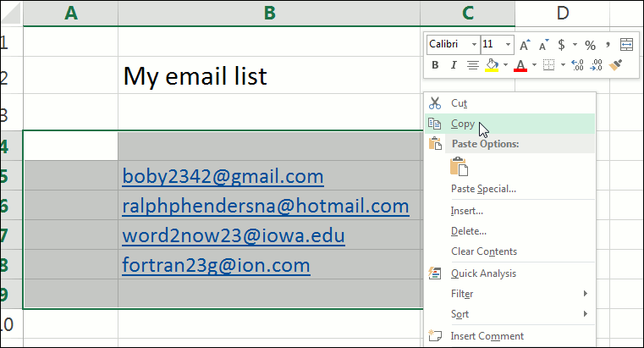Choose Clear Contents from context menu
Screen dimensions: 644x348
pos(509,251)
